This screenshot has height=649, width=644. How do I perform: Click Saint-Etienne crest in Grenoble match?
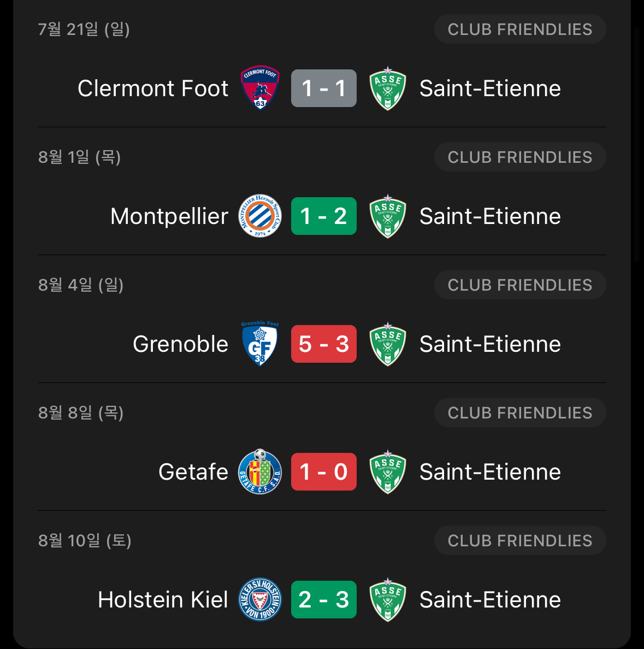[x=387, y=344]
